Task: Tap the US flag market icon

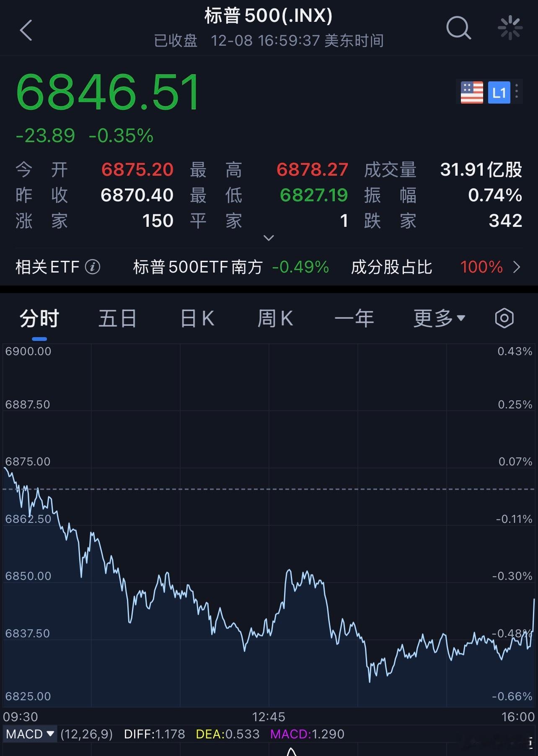Action: point(472,92)
